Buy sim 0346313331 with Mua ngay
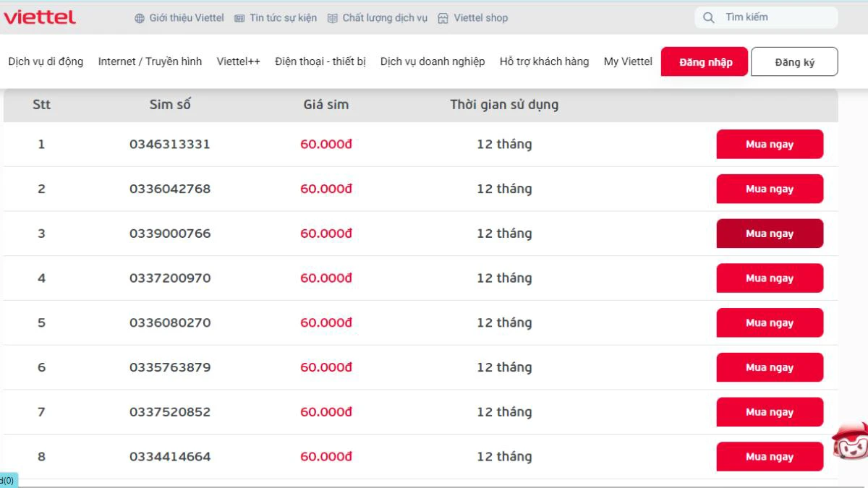The width and height of the screenshot is (868, 488). click(770, 144)
